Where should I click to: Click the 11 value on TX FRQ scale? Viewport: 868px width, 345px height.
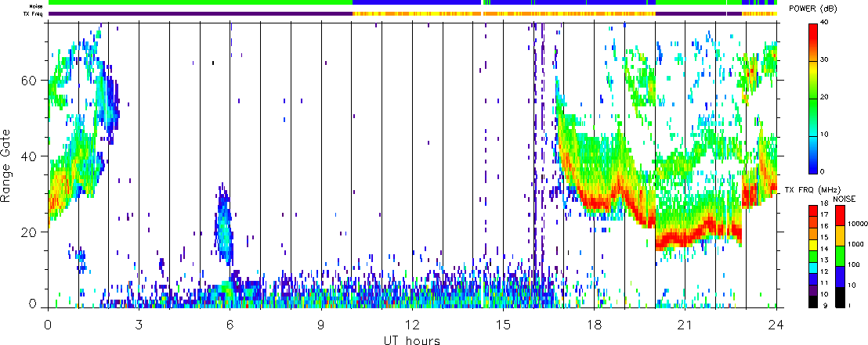pos(823,283)
